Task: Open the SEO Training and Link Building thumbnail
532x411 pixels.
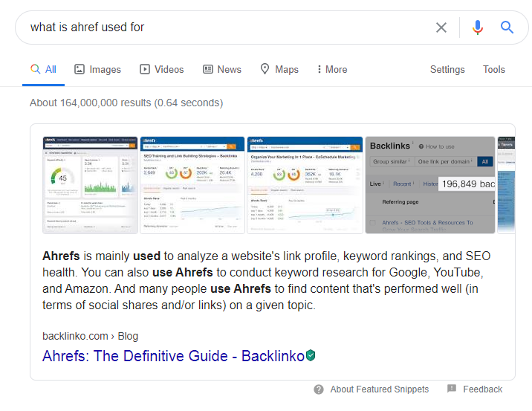Action: [192, 185]
